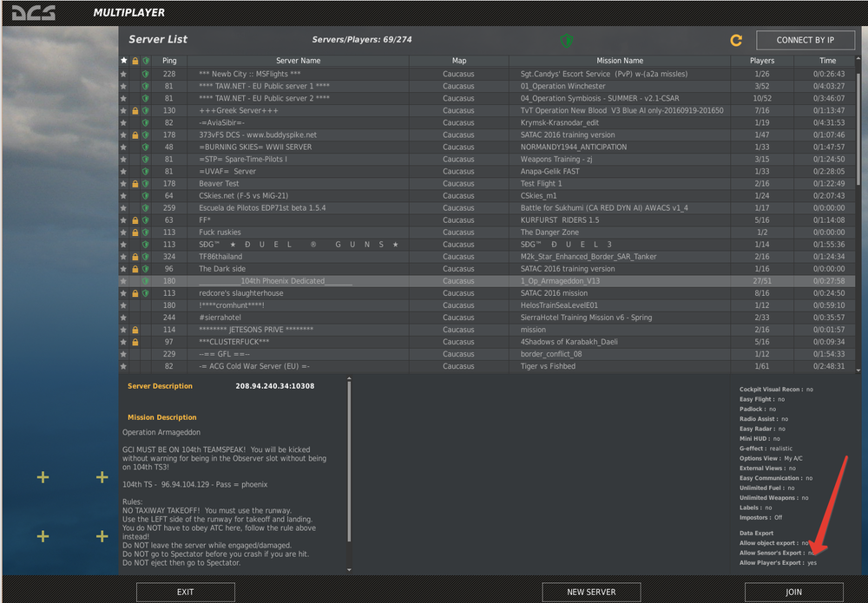This screenshot has width=868, height=603.
Task: Star the CSkies.net (F-5 vs MiG-21) server
Action: point(123,196)
